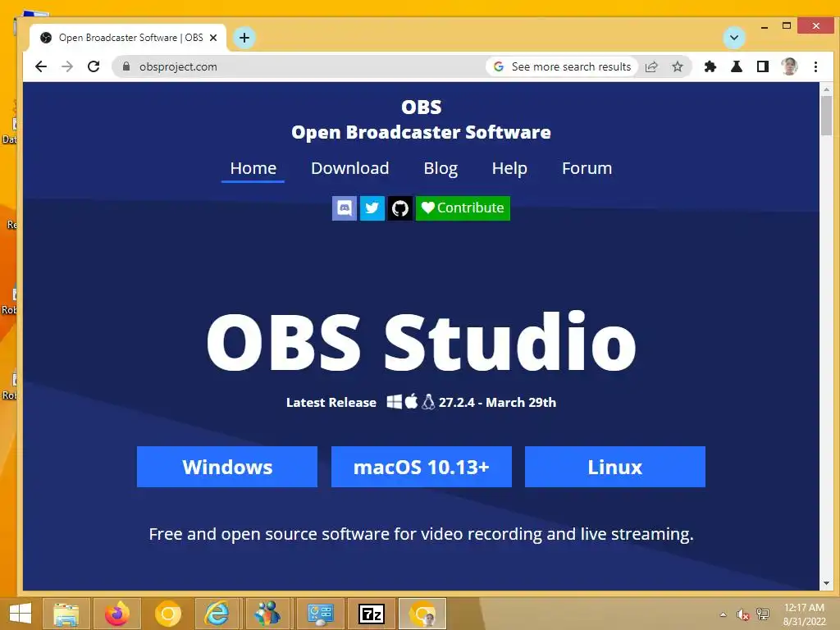The width and height of the screenshot is (840, 630).
Task: Open the Windows Start button
Action: 21,614
